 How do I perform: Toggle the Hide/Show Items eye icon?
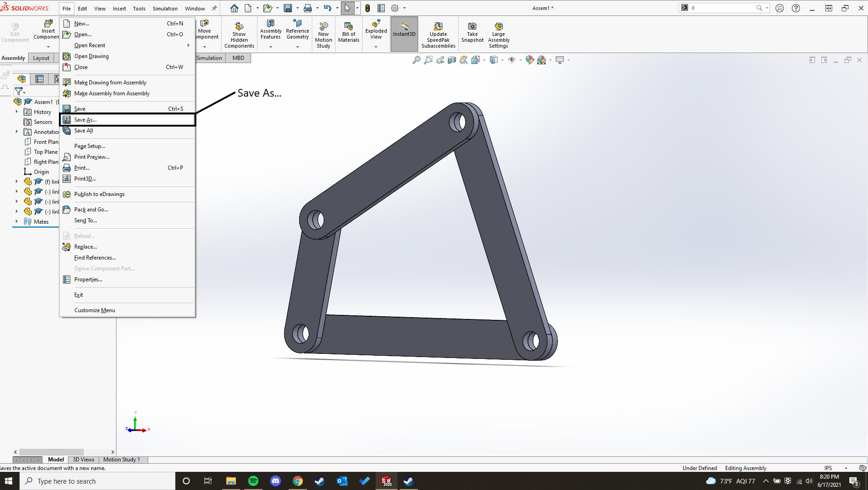(513, 59)
